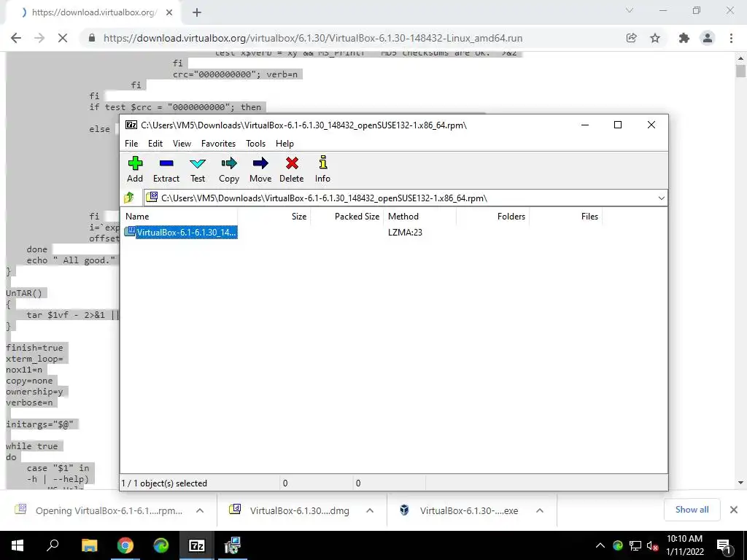
Task: Click Show all downloads
Action: [692, 510]
